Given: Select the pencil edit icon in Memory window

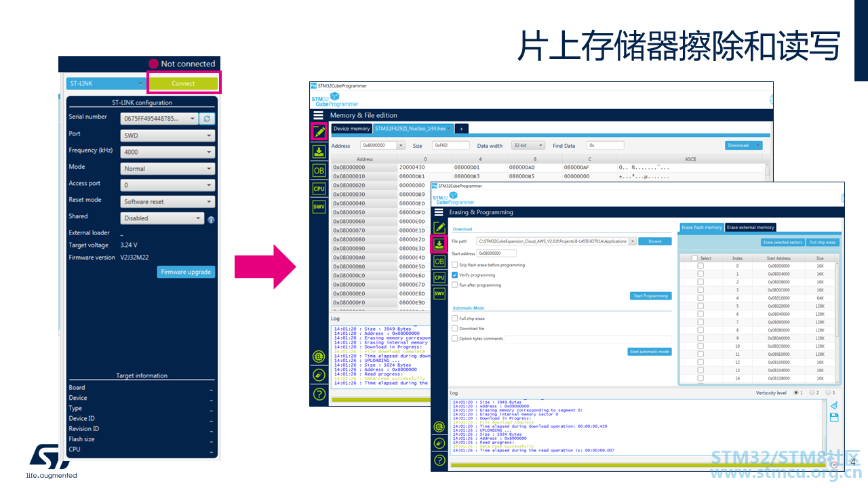Looking at the screenshot, I should [x=319, y=131].
